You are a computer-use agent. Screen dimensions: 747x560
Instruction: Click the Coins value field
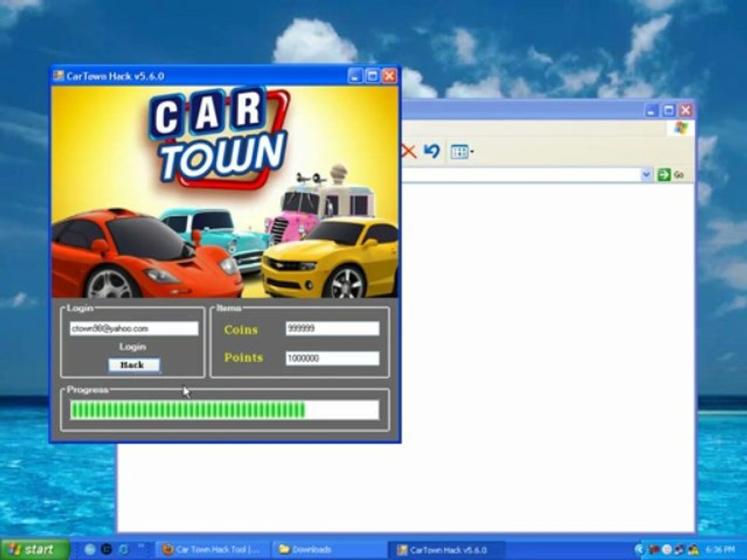click(332, 328)
